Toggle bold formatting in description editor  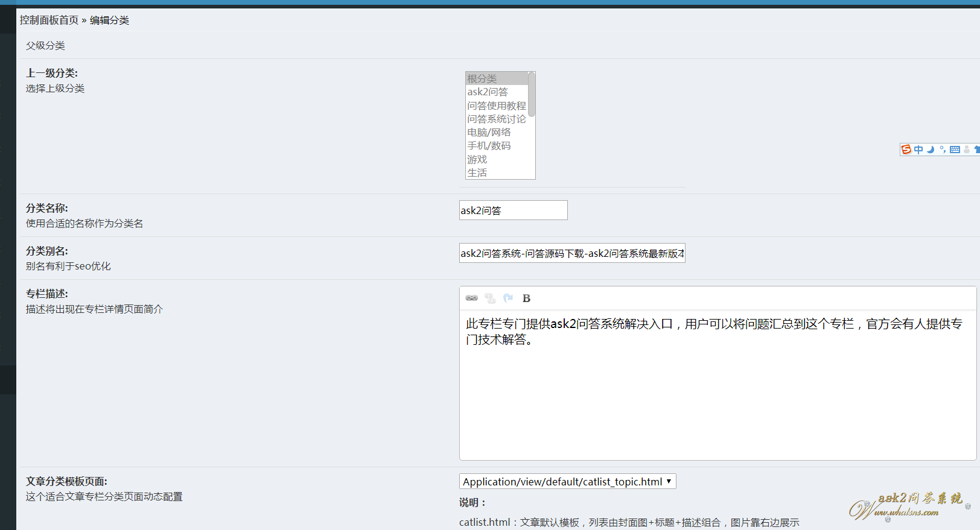[x=526, y=298]
